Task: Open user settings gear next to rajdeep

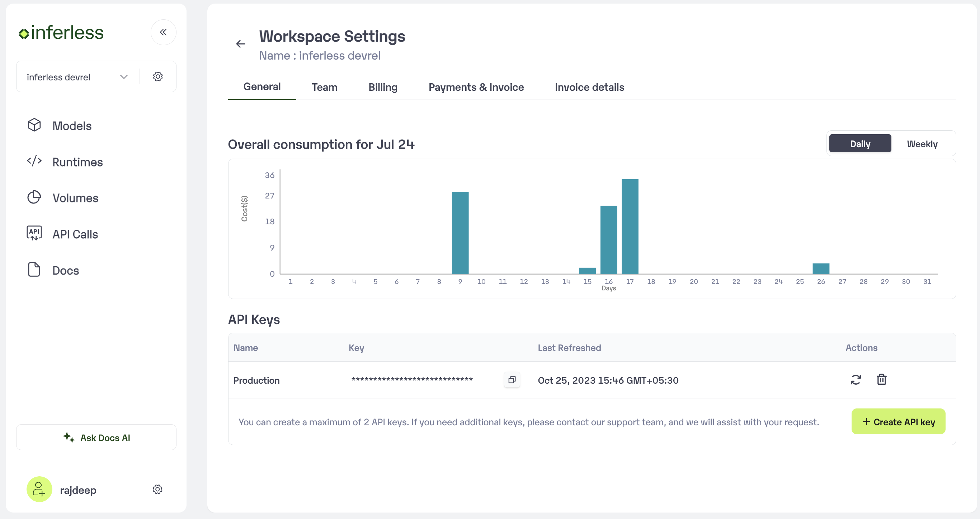Action: pyautogui.click(x=157, y=489)
